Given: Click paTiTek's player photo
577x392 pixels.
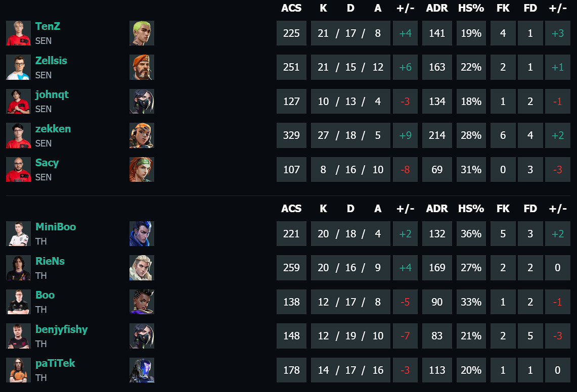Looking at the screenshot, I should (18, 370).
